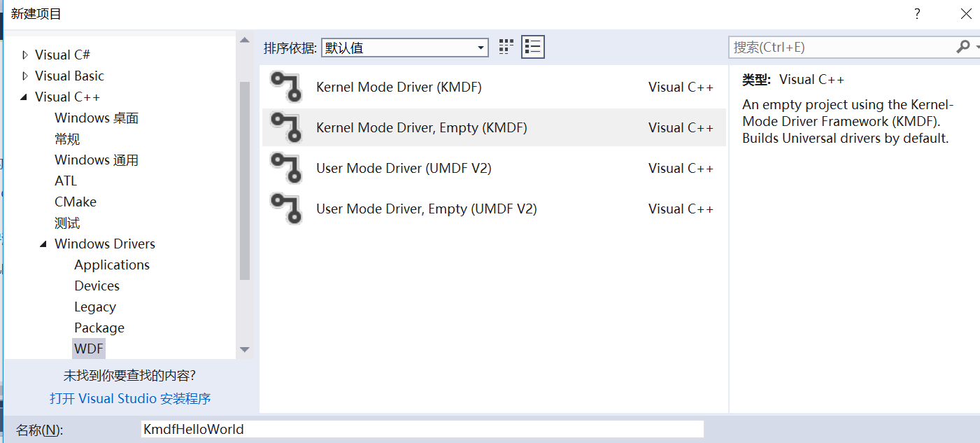Select the Windows 通用 category
Viewport: 980px width, 443px height.
click(x=97, y=160)
